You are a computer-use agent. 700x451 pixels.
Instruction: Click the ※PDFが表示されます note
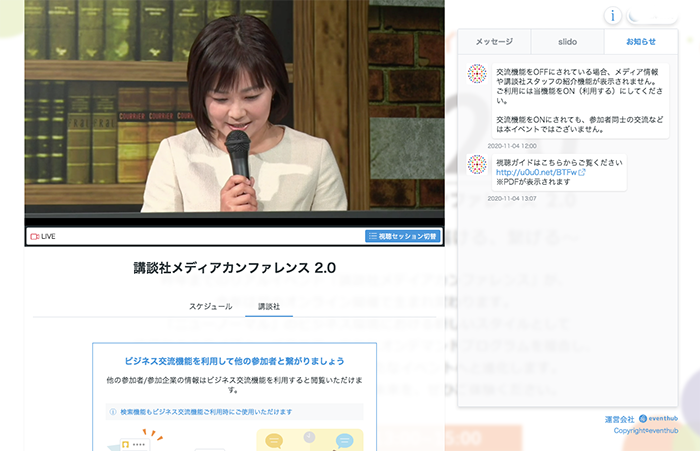point(533,182)
